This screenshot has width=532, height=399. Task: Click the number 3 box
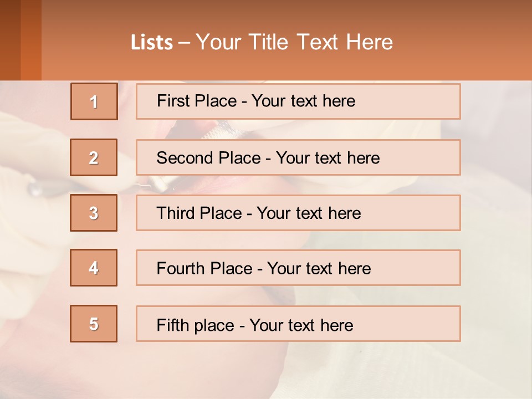94,213
